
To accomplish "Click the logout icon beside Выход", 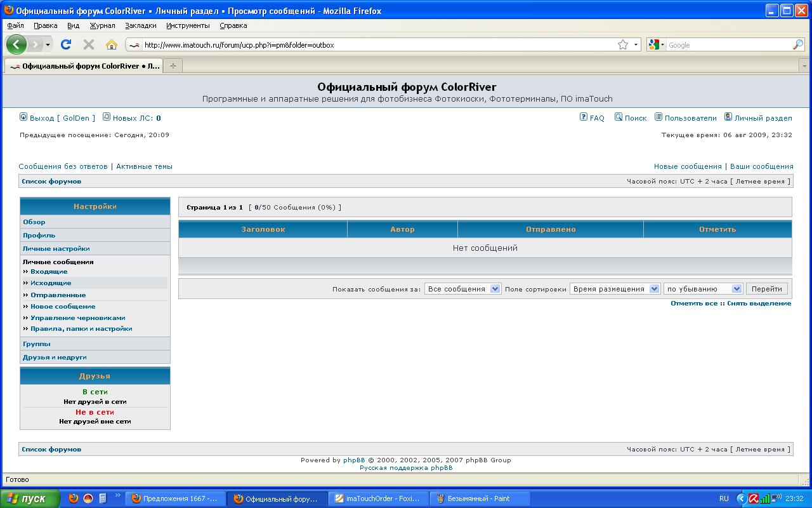I will coord(23,117).
